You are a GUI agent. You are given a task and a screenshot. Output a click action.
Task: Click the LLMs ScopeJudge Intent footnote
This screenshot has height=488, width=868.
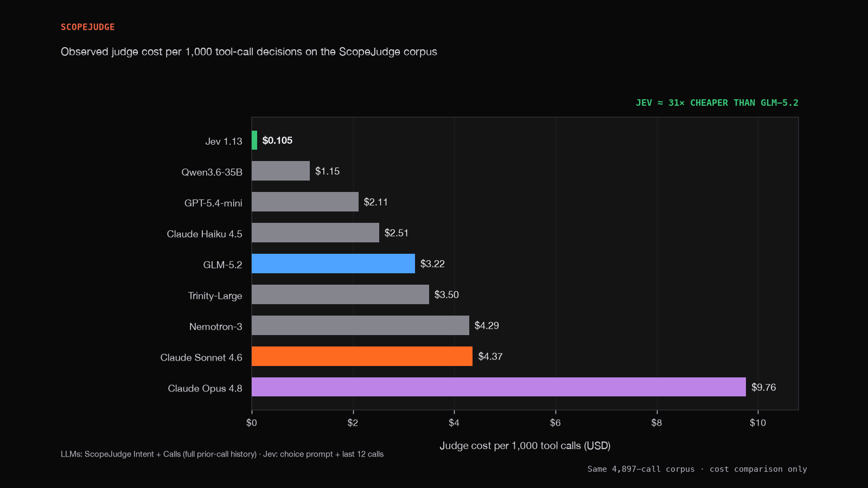click(222, 454)
